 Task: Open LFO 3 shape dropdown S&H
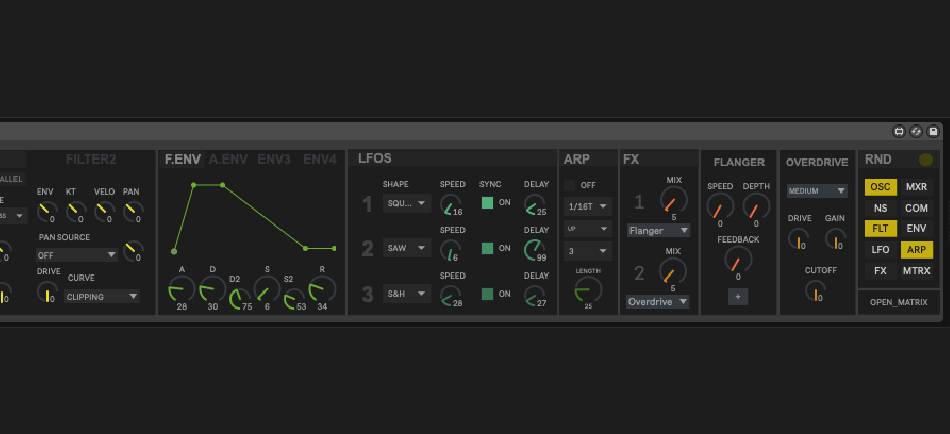pyautogui.click(x=407, y=294)
